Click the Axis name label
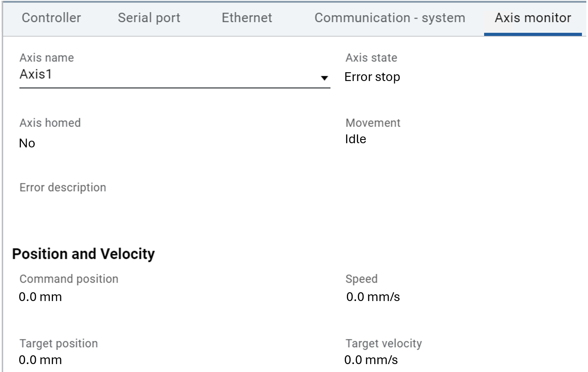588x372 pixels. tap(47, 58)
